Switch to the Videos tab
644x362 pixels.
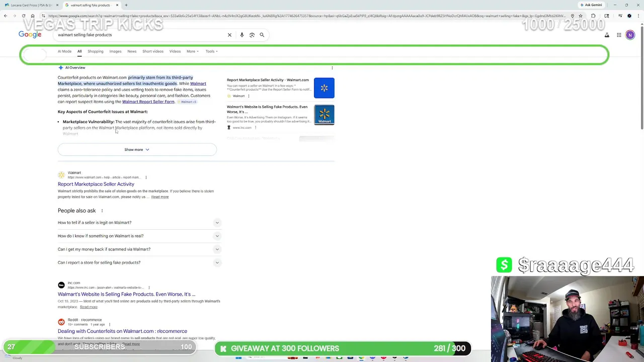point(175,51)
